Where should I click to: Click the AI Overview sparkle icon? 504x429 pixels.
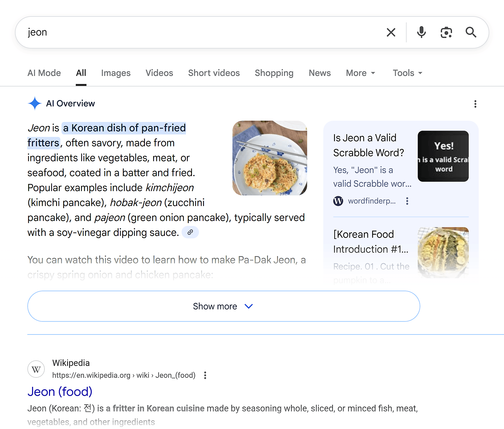[35, 103]
